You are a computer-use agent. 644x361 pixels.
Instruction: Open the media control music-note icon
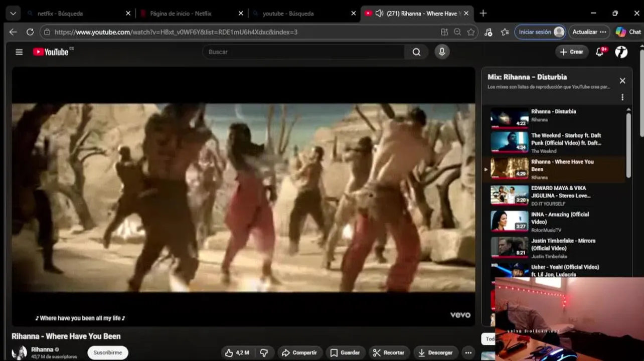(488, 32)
